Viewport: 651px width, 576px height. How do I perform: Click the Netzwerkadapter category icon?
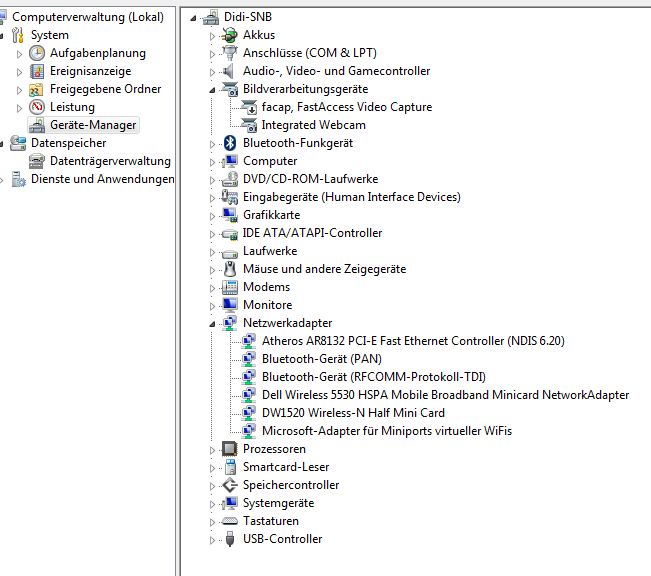pyautogui.click(x=229, y=323)
